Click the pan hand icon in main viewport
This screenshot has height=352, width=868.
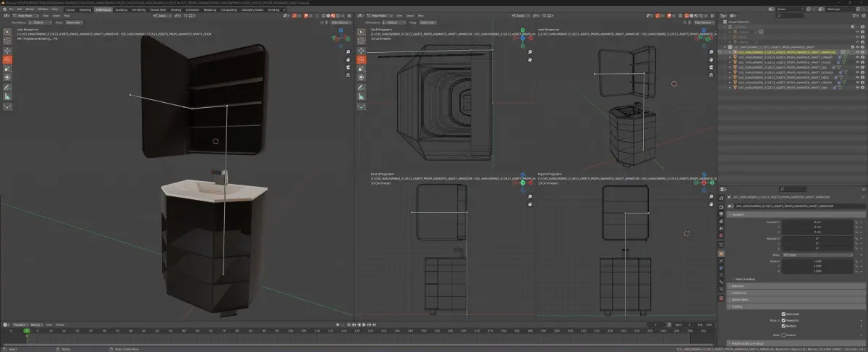pos(348,59)
